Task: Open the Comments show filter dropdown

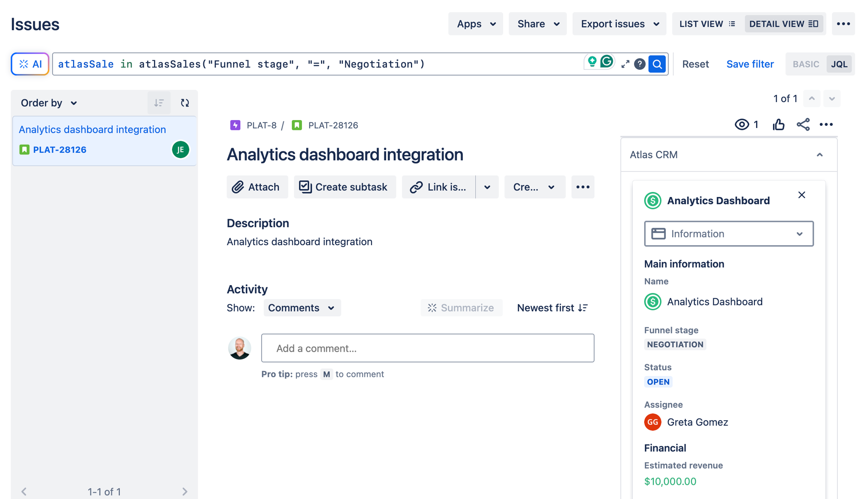Action: coord(302,308)
